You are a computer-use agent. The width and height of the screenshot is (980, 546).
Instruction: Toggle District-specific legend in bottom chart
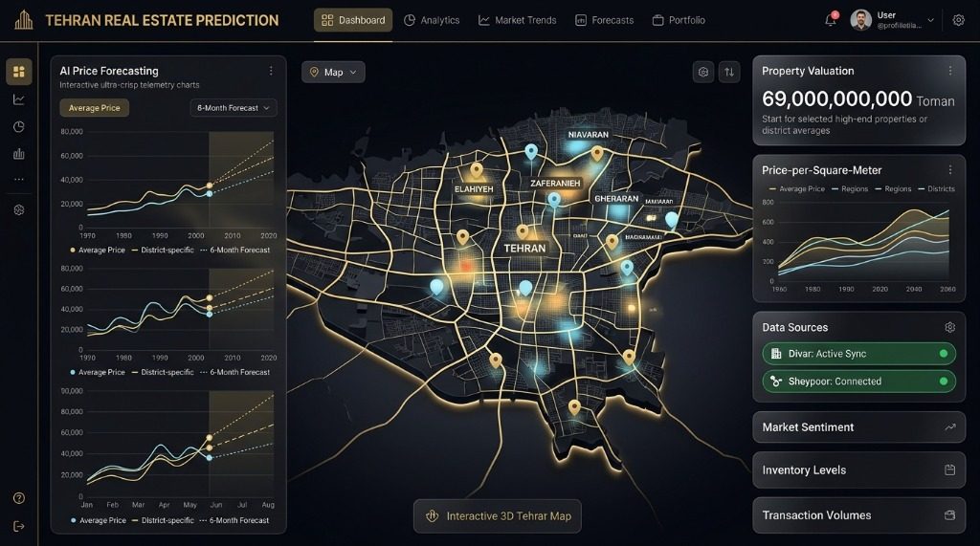pyautogui.click(x=163, y=520)
